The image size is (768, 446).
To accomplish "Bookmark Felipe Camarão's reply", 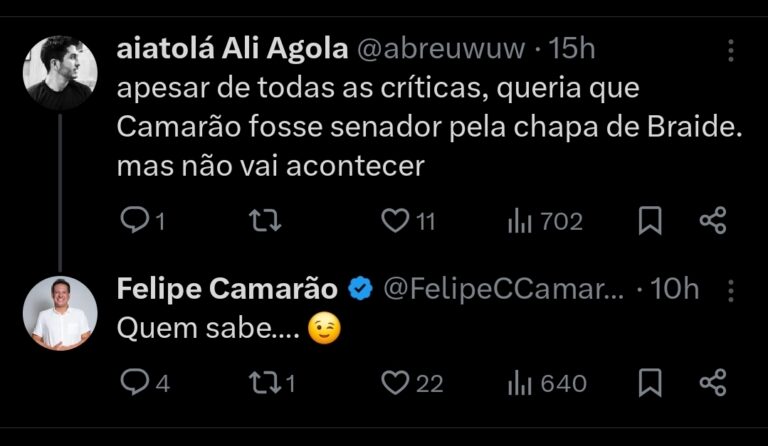I will [x=650, y=382].
